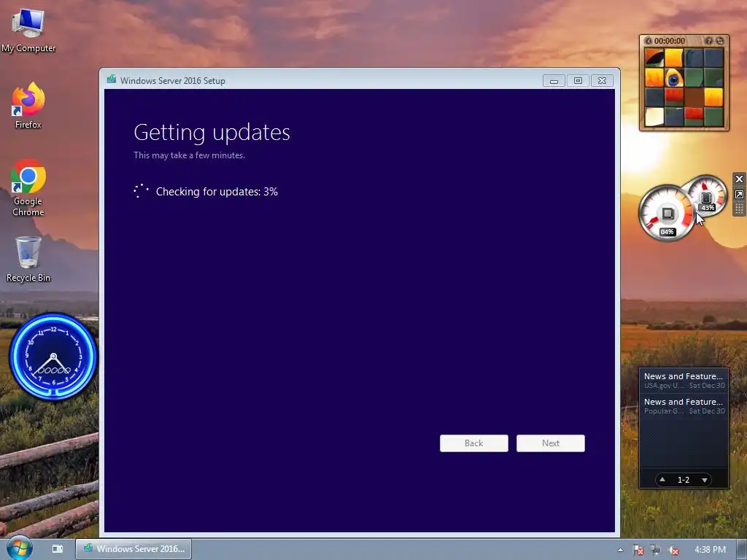Click the feed headlines down arrow
Image resolution: width=747 pixels, height=560 pixels.
[705, 480]
